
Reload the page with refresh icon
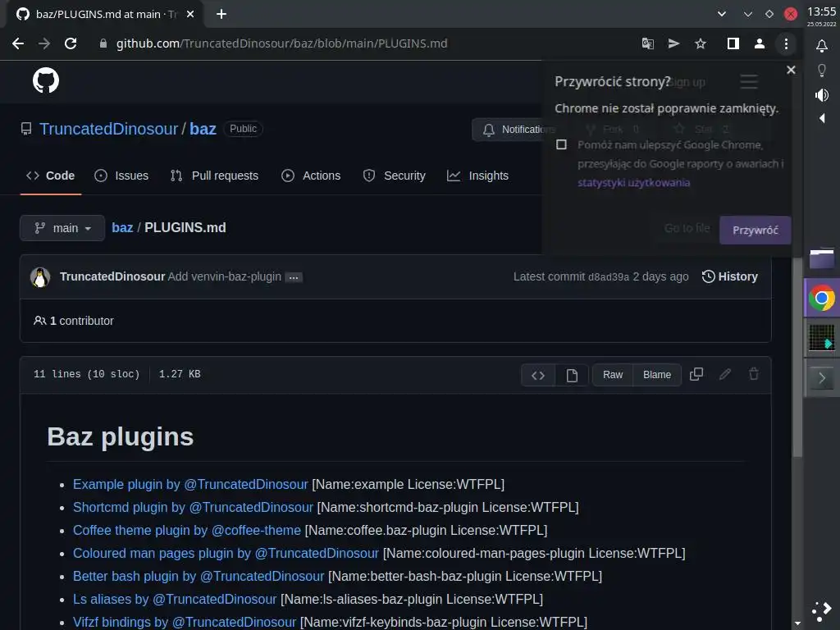coord(71,43)
